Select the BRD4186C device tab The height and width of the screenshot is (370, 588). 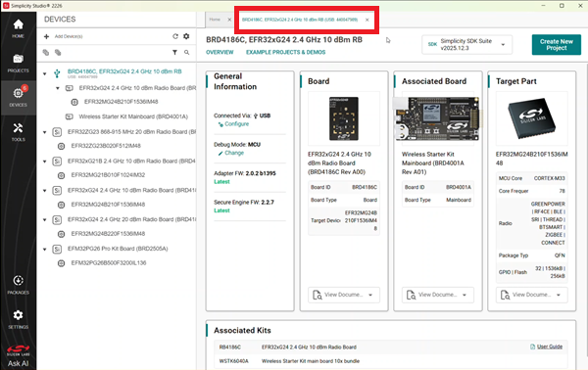click(x=300, y=20)
